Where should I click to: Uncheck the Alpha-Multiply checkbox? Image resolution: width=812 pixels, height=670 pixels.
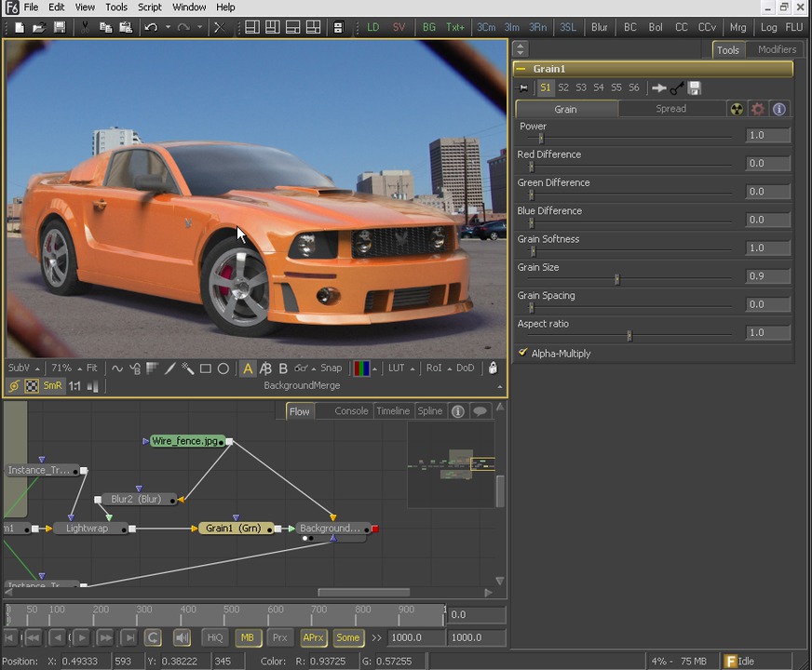click(522, 354)
